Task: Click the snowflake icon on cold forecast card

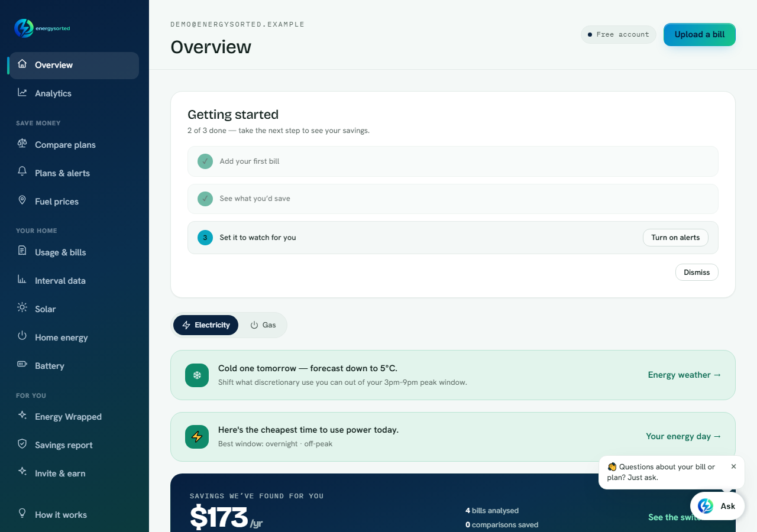Action: click(x=197, y=375)
